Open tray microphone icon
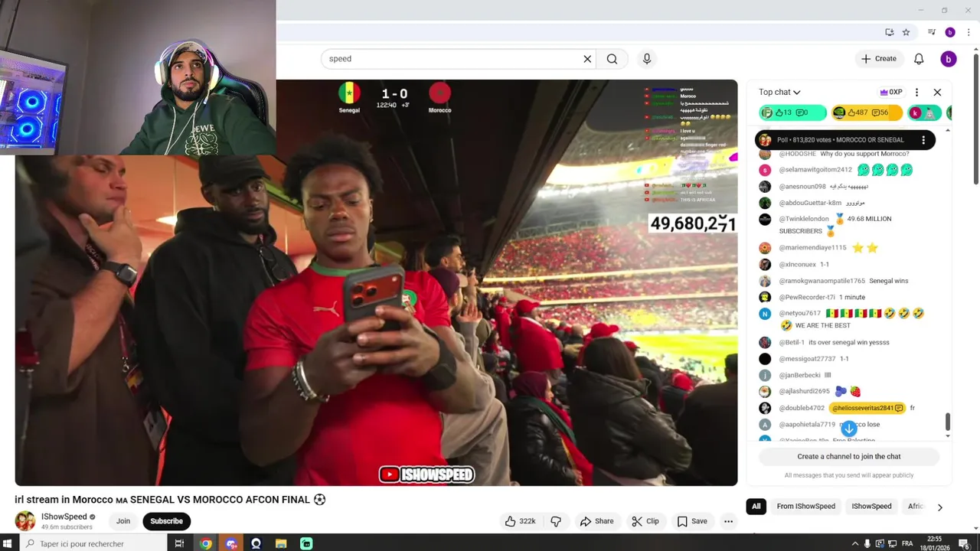980x551 pixels. click(x=867, y=543)
